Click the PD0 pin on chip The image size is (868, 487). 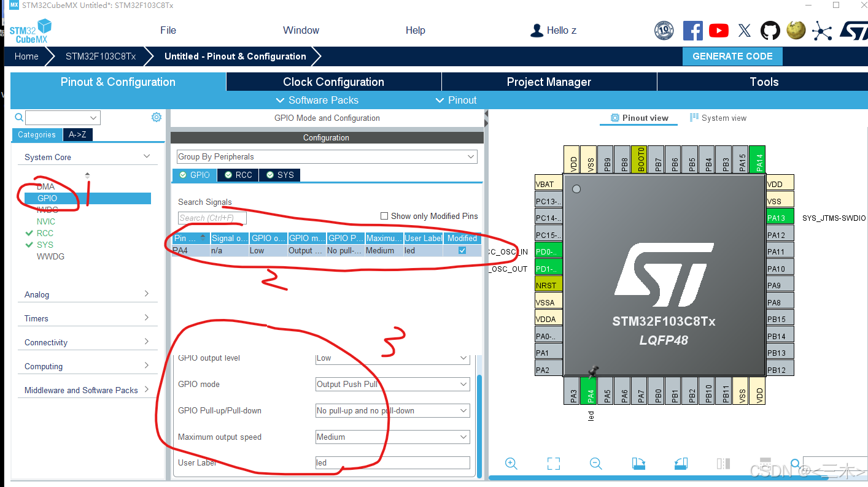pyautogui.click(x=549, y=251)
